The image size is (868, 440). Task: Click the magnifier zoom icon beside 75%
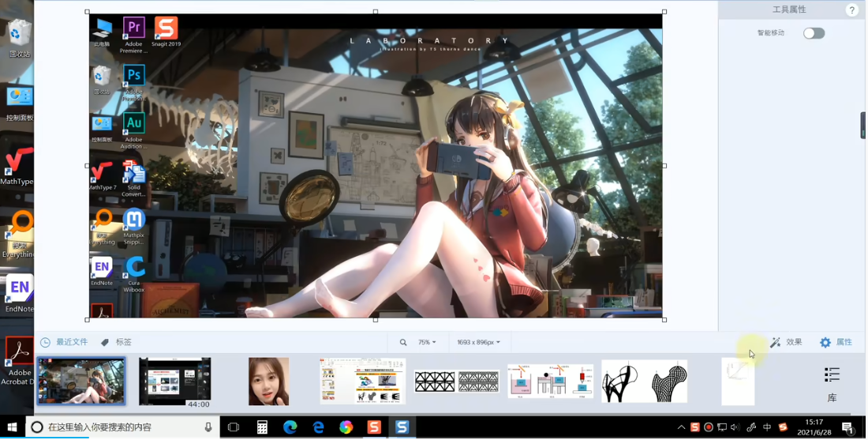403,343
